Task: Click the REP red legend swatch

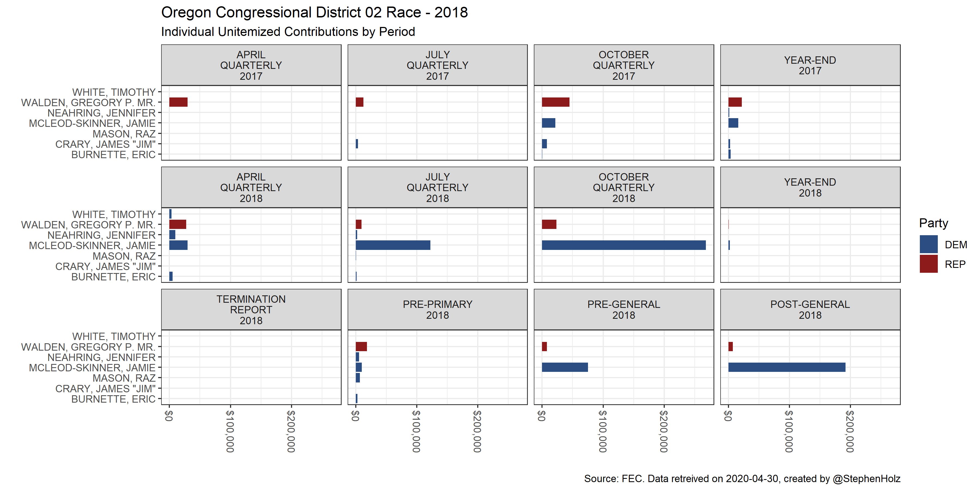Action: point(928,264)
